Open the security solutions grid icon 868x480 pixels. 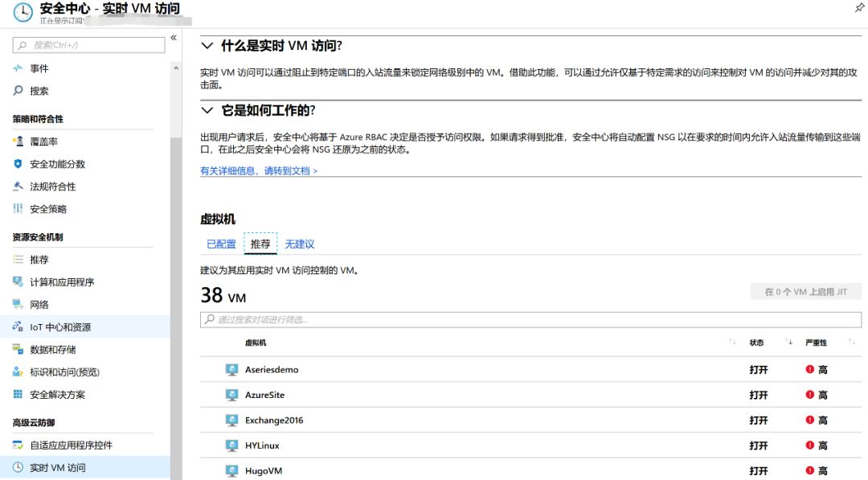pos(18,395)
